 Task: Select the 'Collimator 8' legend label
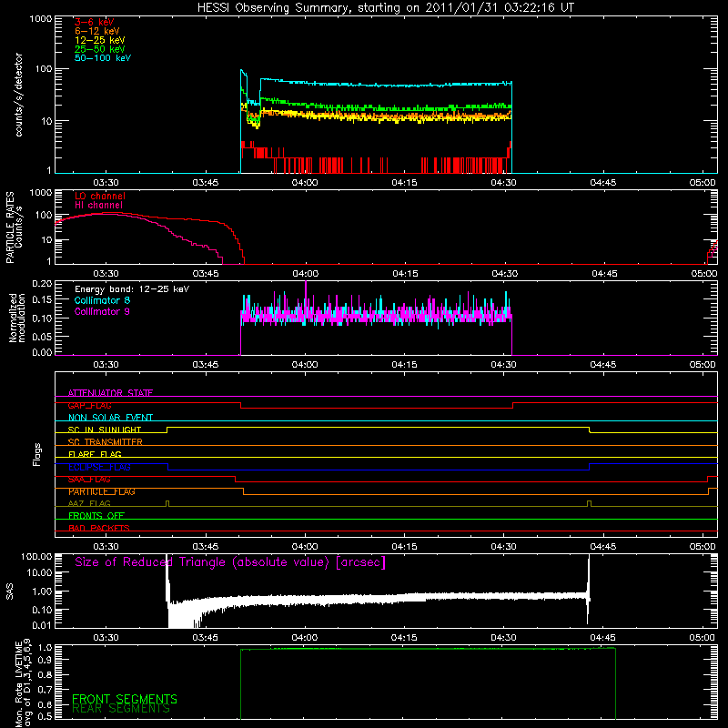point(102,300)
